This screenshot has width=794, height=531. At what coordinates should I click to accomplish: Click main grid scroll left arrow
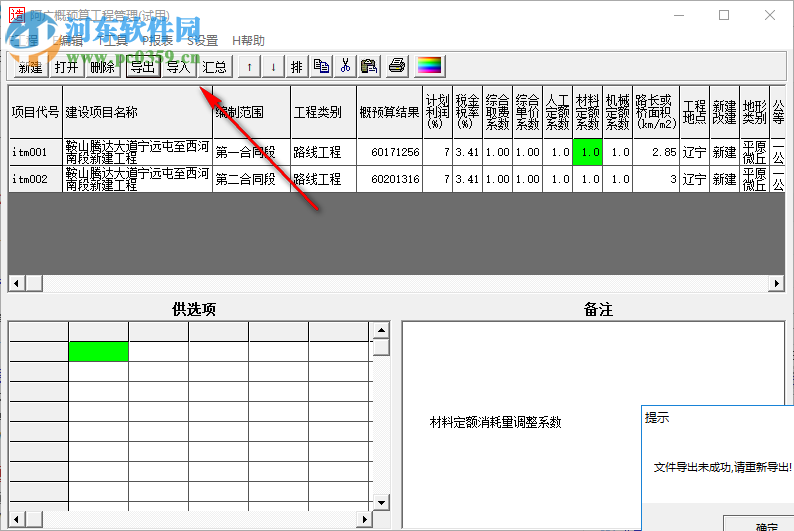click(17, 283)
